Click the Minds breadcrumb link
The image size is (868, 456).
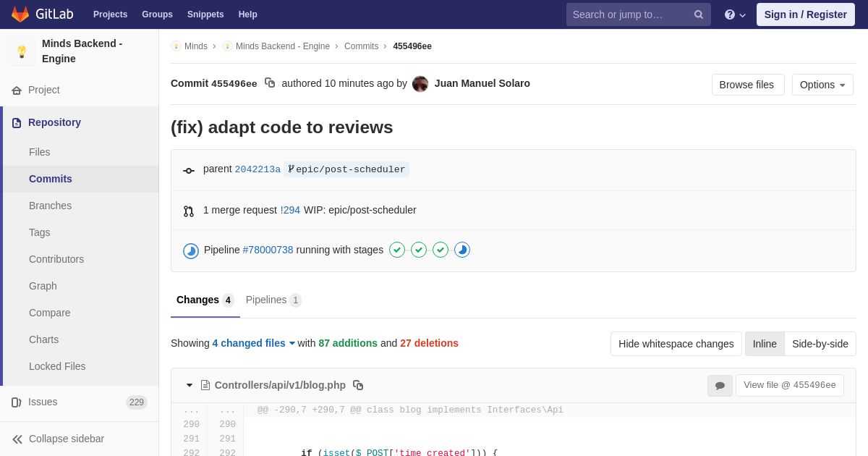pyautogui.click(x=196, y=46)
